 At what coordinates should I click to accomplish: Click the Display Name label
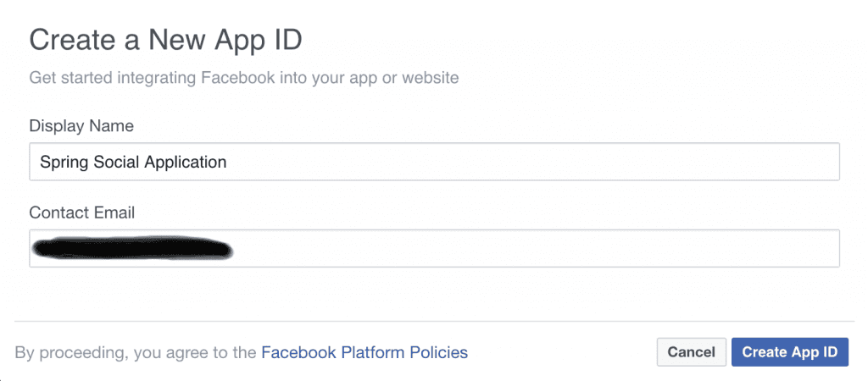tap(81, 126)
